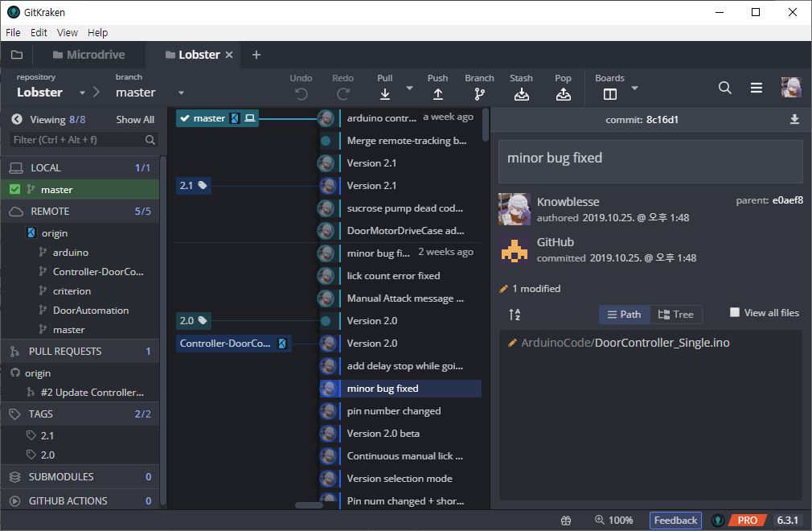Click the Filter branches input field
This screenshot has width=812, height=531.
[x=83, y=140]
